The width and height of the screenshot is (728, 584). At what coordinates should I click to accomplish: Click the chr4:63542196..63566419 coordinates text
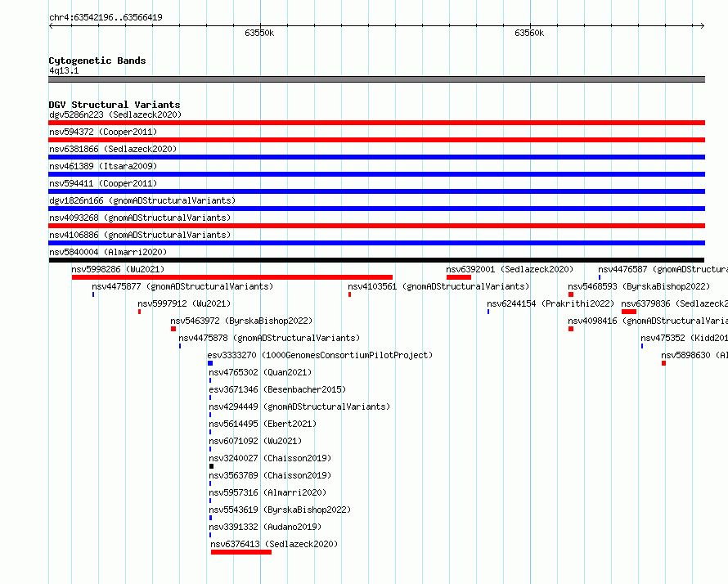click(106, 17)
